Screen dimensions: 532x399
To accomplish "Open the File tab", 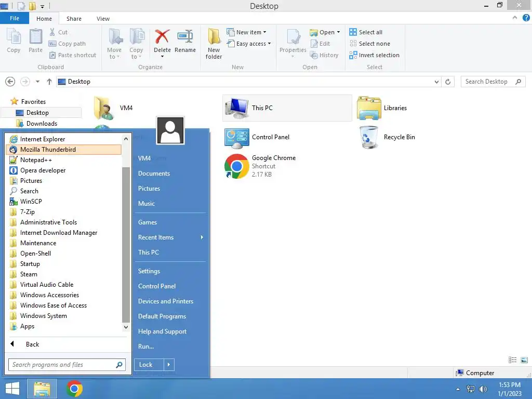I will point(15,18).
